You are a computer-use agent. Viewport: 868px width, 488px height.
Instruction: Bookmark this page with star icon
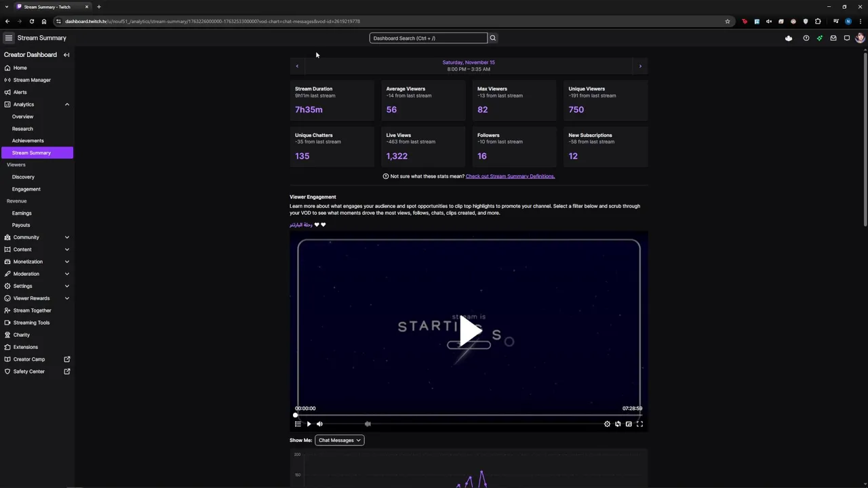(x=728, y=21)
